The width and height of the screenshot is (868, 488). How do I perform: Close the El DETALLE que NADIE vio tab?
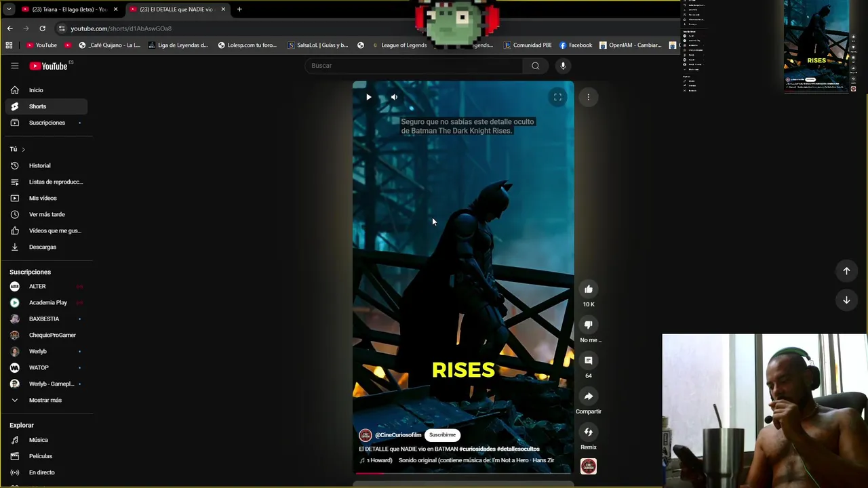pyautogui.click(x=223, y=9)
